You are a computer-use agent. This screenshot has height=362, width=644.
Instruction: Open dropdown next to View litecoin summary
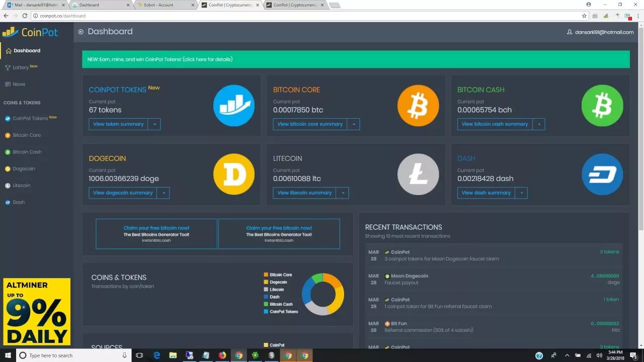[x=342, y=193]
